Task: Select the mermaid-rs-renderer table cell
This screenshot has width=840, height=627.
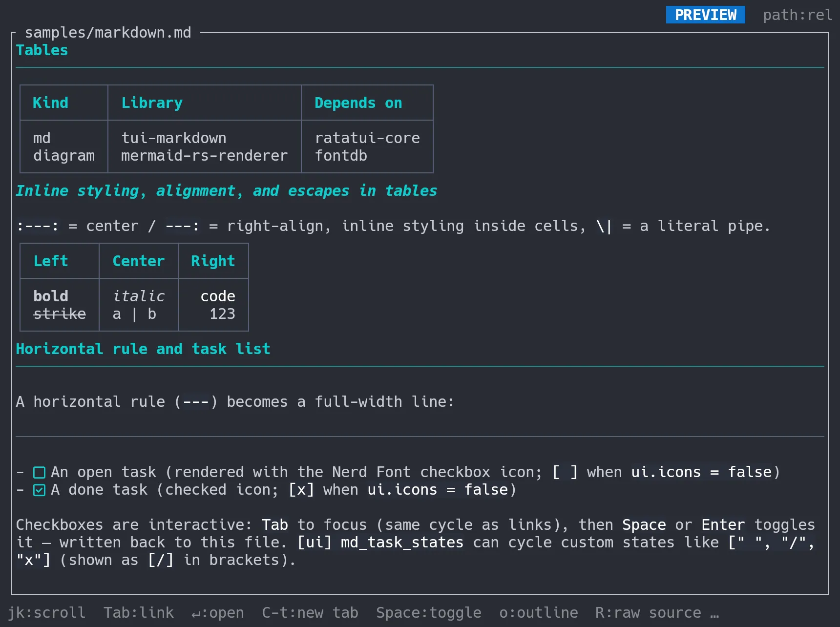Action: click(x=204, y=155)
